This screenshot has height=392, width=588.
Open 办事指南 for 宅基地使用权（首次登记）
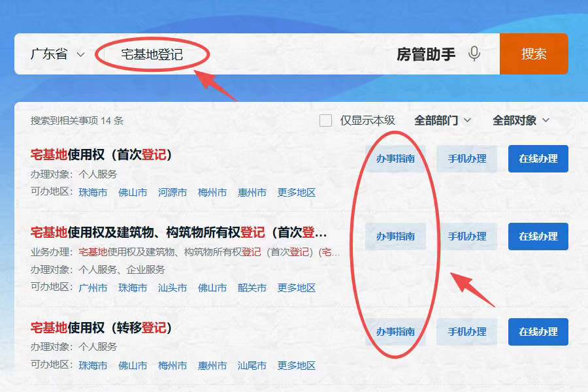395,158
